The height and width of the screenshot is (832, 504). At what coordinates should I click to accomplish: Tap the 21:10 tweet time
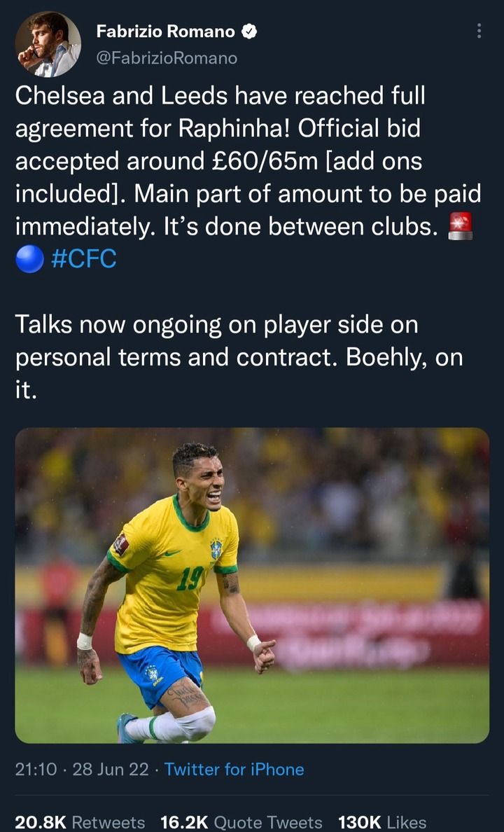tap(36, 770)
